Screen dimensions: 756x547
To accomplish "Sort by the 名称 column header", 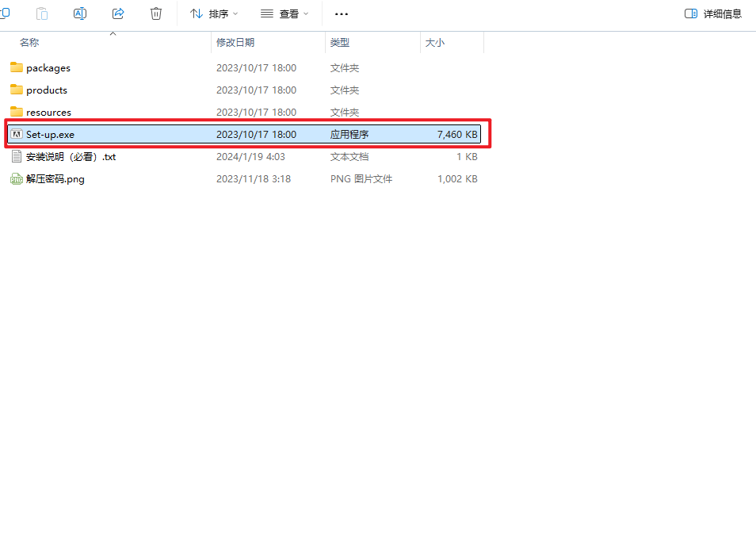I will [x=29, y=43].
